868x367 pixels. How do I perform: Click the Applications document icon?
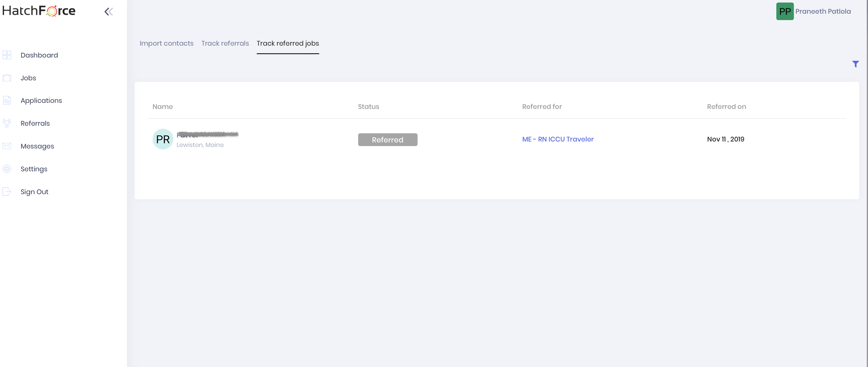[x=7, y=100]
